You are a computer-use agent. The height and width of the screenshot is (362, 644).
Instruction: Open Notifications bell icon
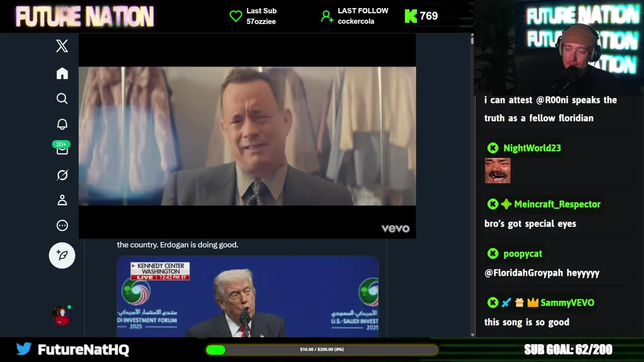62,124
